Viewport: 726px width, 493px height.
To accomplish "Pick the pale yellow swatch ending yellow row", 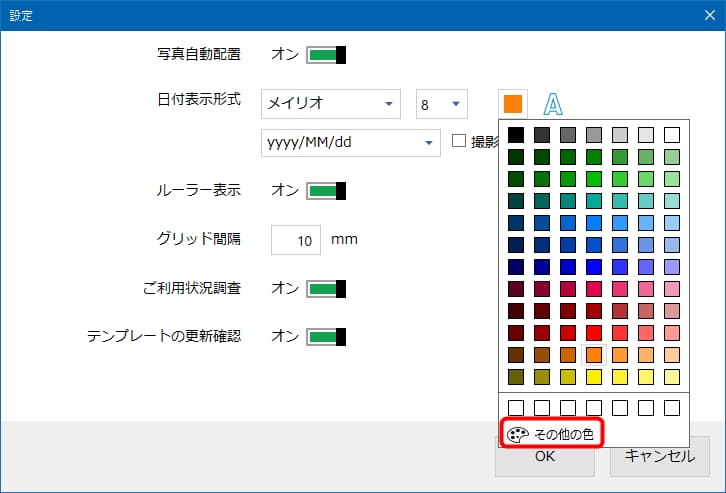I will coord(672,377).
